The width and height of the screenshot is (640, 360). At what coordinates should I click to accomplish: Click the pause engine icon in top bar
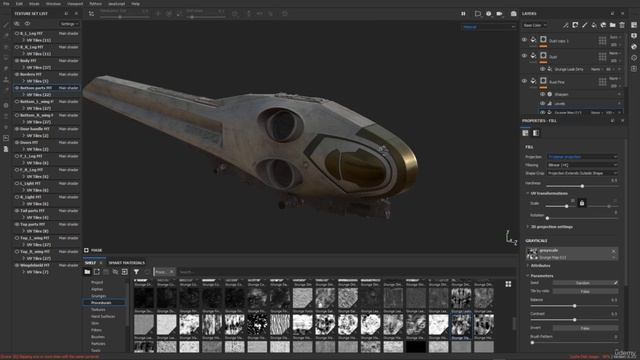pos(463,13)
